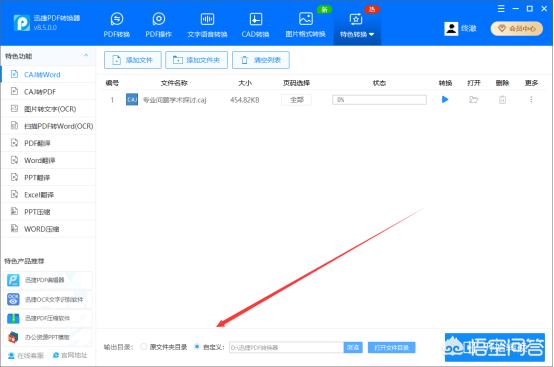The image size is (554, 367).
Task: Start conversion with the blue play icon
Action: coord(445,100)
